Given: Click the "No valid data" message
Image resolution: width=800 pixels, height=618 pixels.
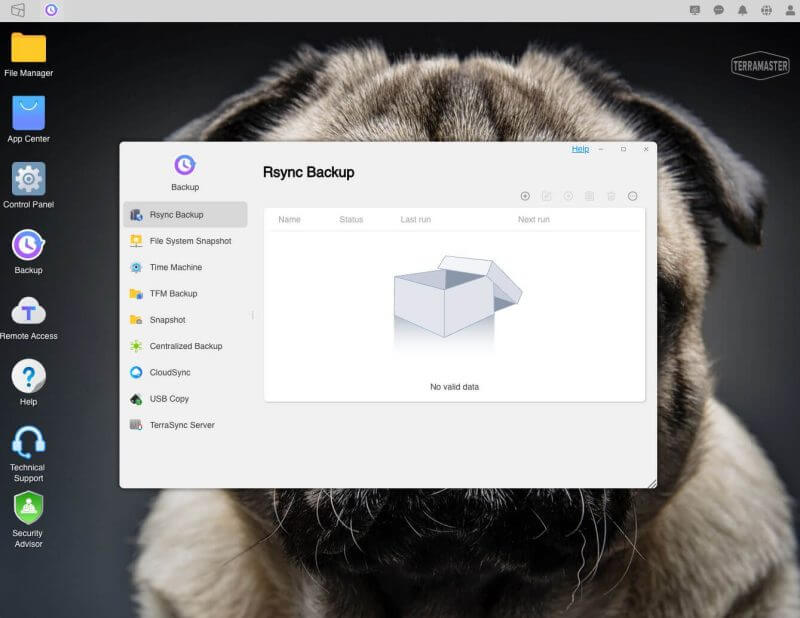Looking at the screenshot, I should coord(454,387).
